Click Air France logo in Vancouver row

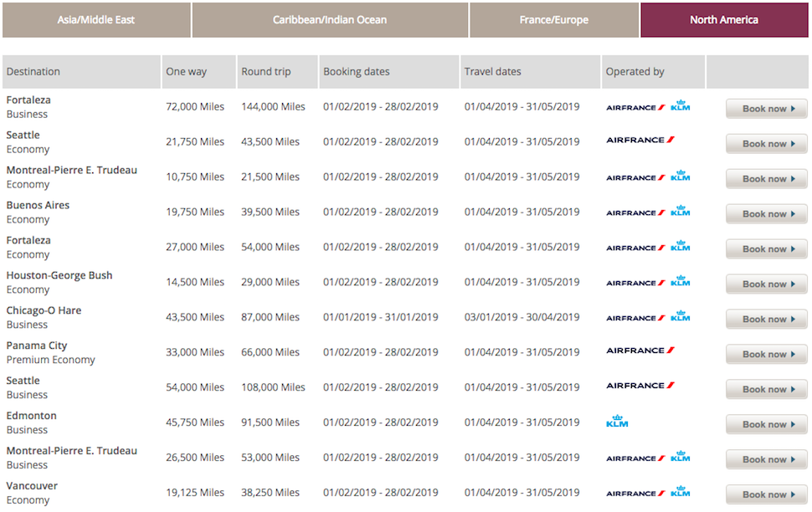coord(635,494)
